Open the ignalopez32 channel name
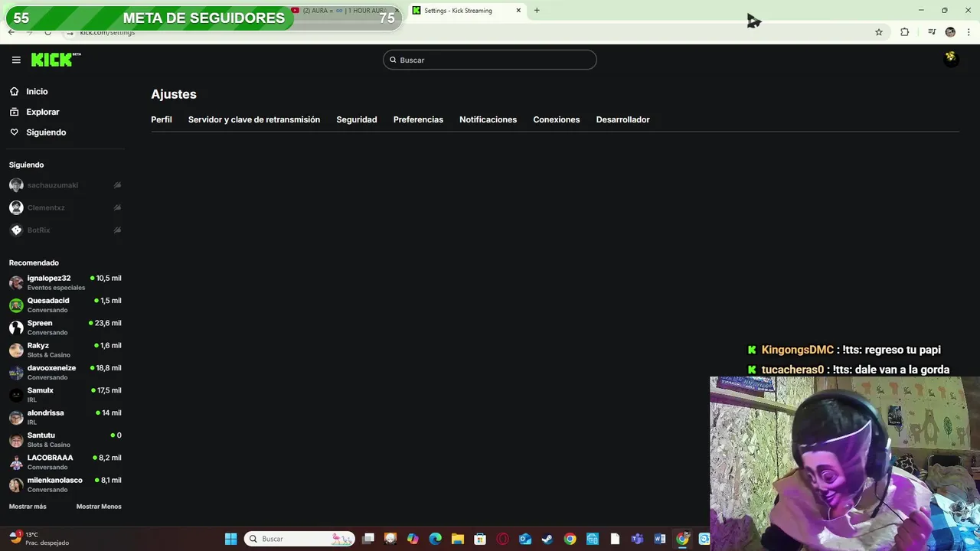 point(49,278)
